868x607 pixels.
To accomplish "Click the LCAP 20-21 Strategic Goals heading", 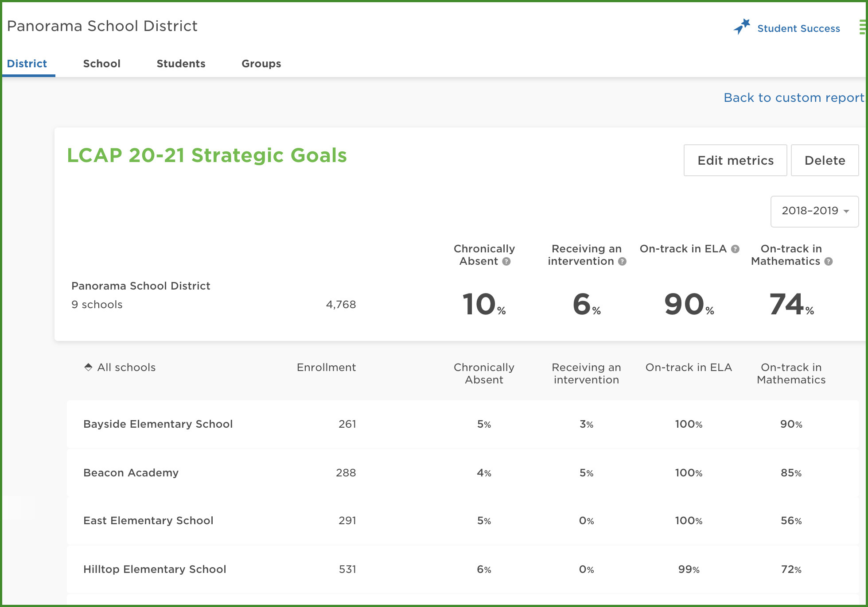I will pyautogui.click(x=207, y=155).
